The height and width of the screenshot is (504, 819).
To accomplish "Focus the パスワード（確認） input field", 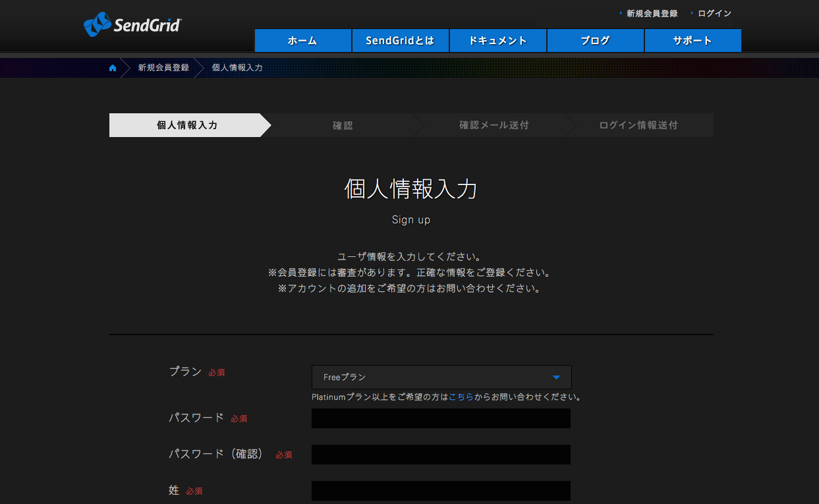I will [441, 455].
